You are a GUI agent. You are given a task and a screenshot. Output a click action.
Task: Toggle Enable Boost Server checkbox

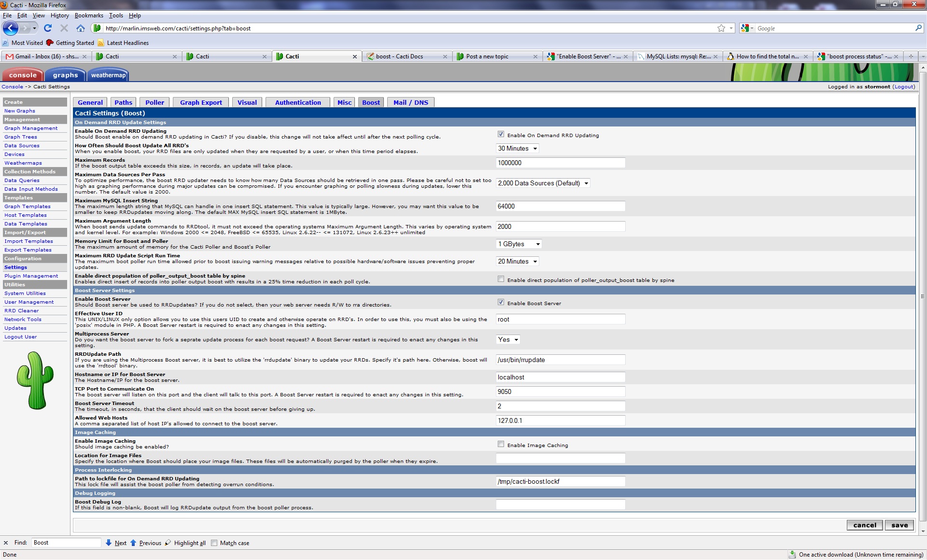coord(501,302)
